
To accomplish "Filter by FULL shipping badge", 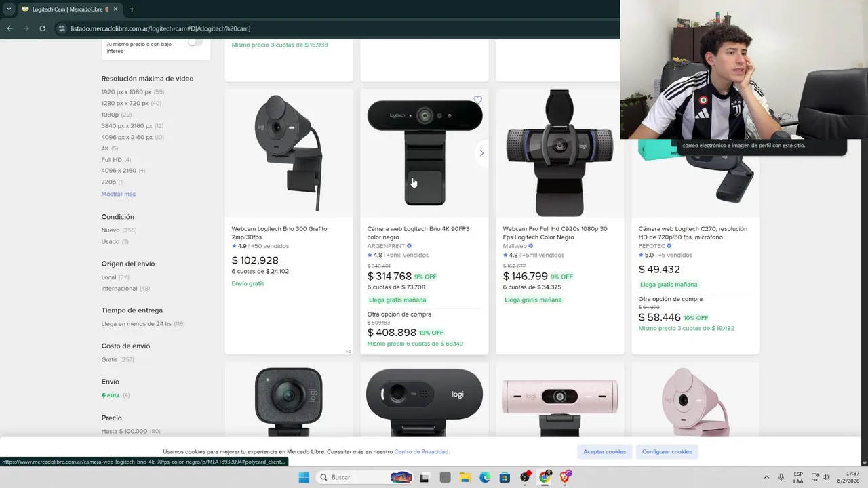I will tap(111, 395).
